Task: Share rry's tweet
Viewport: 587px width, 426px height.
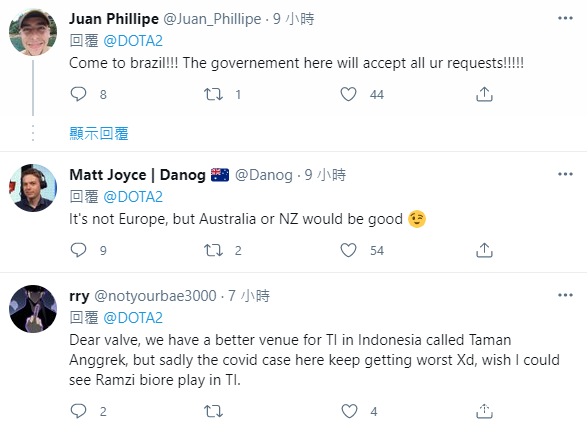Action: tap(484, 411)
